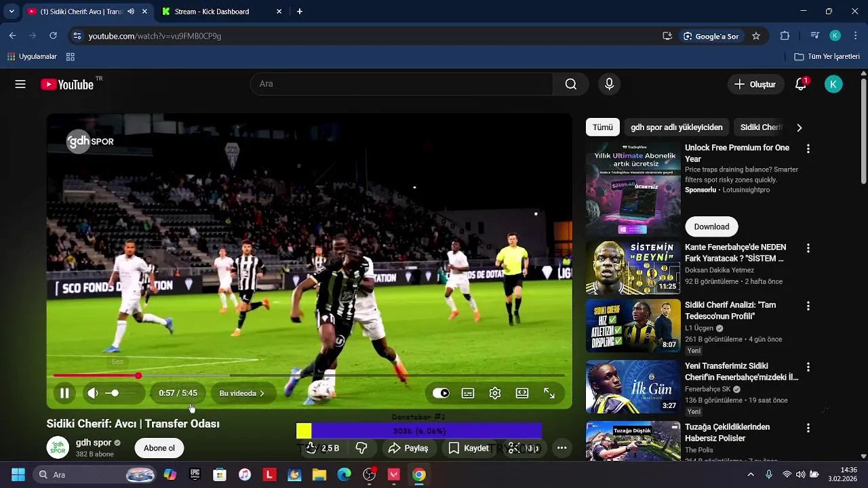Open options for the 'Sidiki Cherif Analizi' video
The image size is (868, 488).
tap(808, 306)
